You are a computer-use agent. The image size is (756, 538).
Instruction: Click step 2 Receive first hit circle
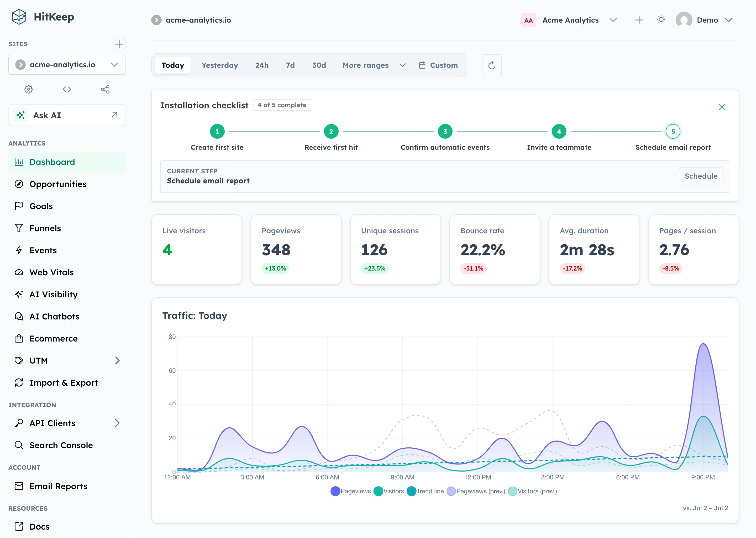pos(331,132)
